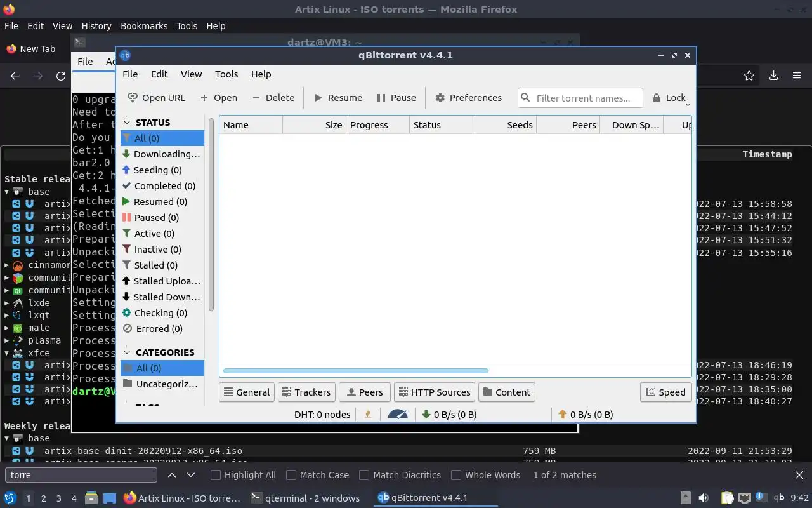
Task: Collapse the CATEGORIES section in sidebar
Action: (127, 352)
